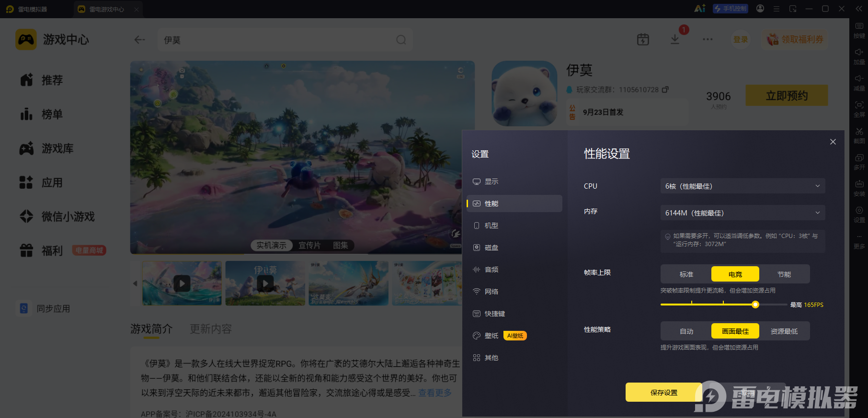This screenshot has height=418, width=868.
Task: Select 节能 frame rate limit
Action: point(784,274)
